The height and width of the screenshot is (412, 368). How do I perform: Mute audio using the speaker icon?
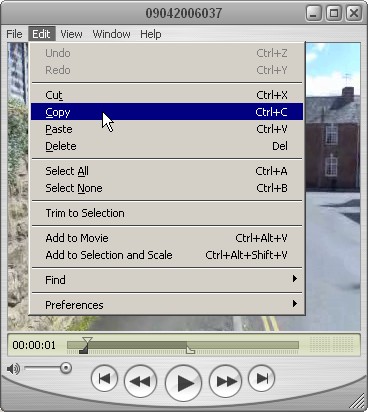pyautogui.click(x=13, y=369)
